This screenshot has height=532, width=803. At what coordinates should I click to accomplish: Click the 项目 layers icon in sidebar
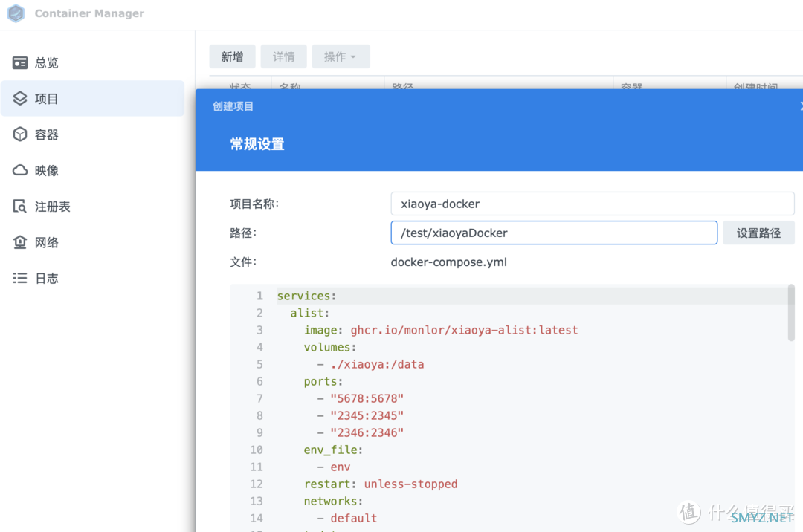pos(20,98)
